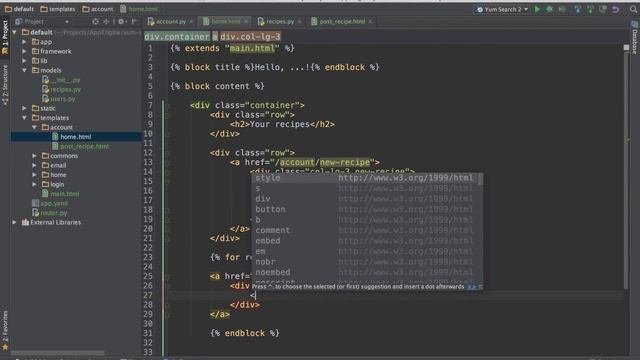Collapse the templates folder in tree
640x360 pixels.
[x=24, y=118]
